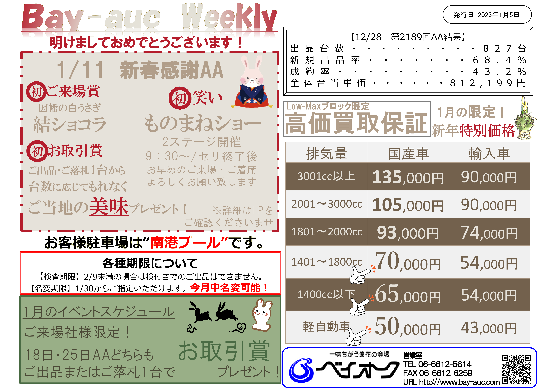Click the 出品台数 827台 row

click(x=408, y=49)
